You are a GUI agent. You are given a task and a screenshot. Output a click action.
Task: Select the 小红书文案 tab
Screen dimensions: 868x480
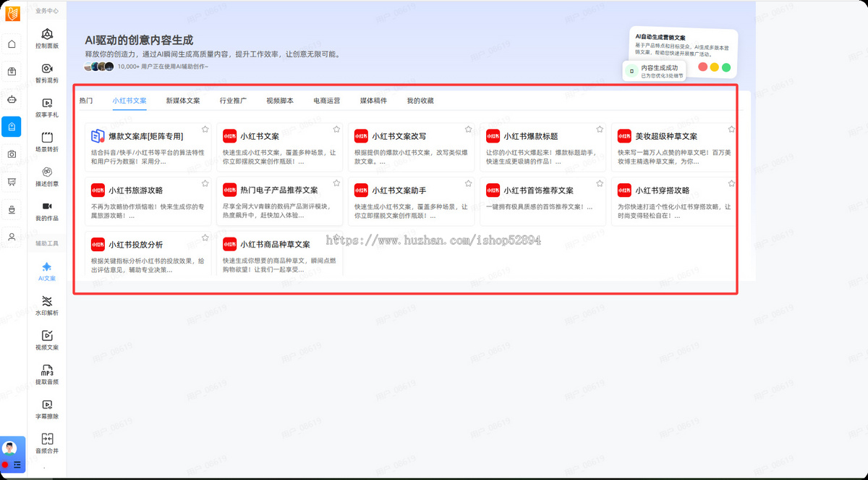pyautogui.click(x=129, y=101)
